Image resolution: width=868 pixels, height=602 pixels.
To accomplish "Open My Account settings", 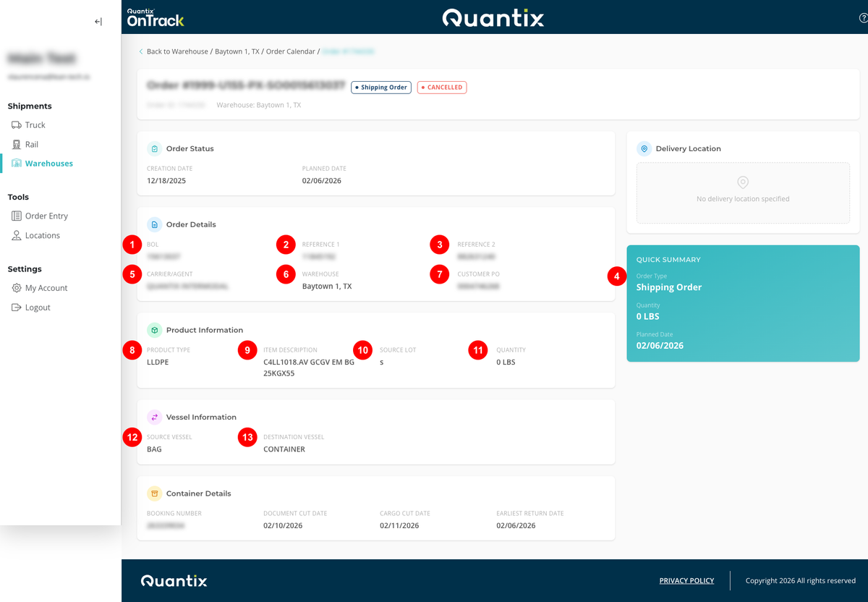I will (46, 288).
